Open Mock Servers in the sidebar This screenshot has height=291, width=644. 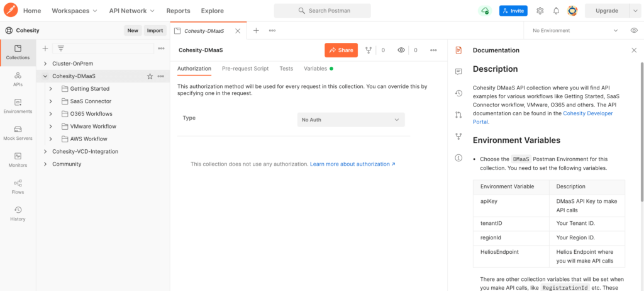point(18,132)
